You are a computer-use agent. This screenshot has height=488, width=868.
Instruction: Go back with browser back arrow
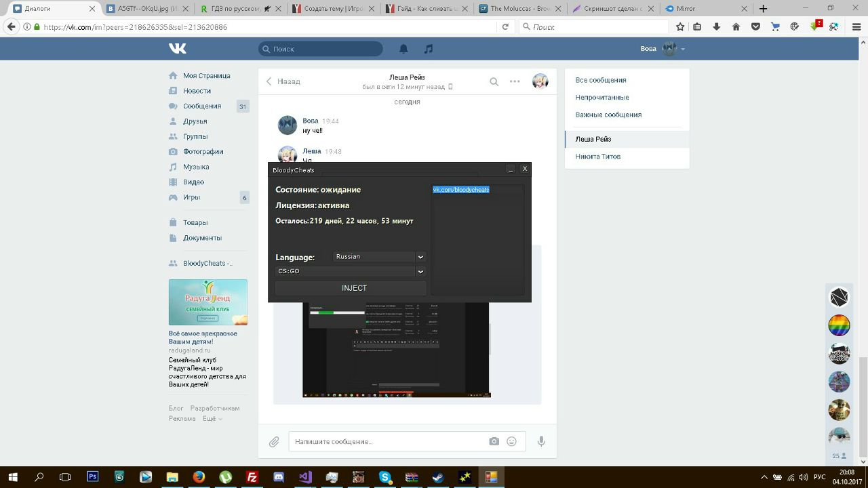pyautogui.click(x=11, y=26)
